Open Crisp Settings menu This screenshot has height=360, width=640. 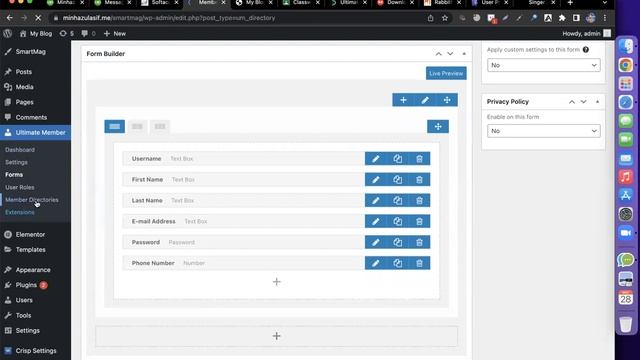36,351
